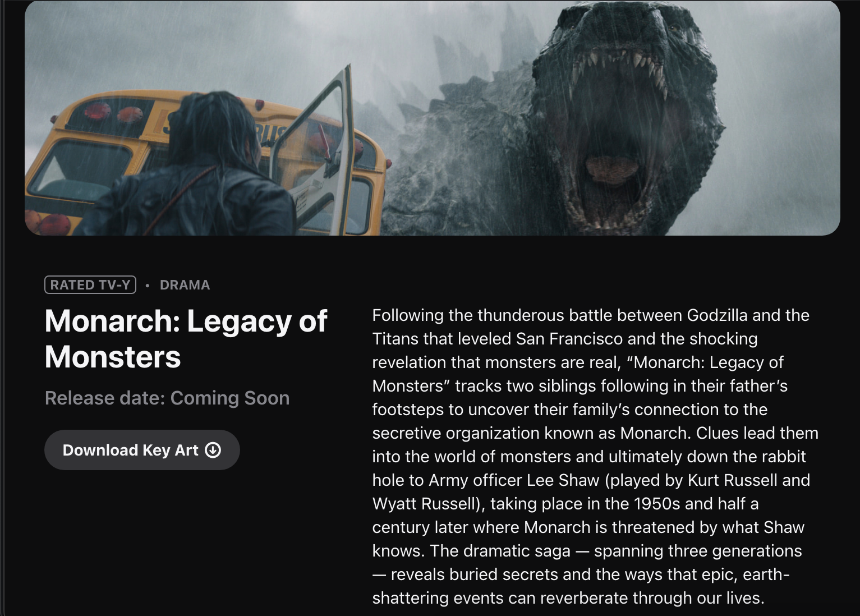The height and width of the screenshot is (616, 860).
Task: Click the word Titans in the synopsis
Action: click(x=395, y=339)
